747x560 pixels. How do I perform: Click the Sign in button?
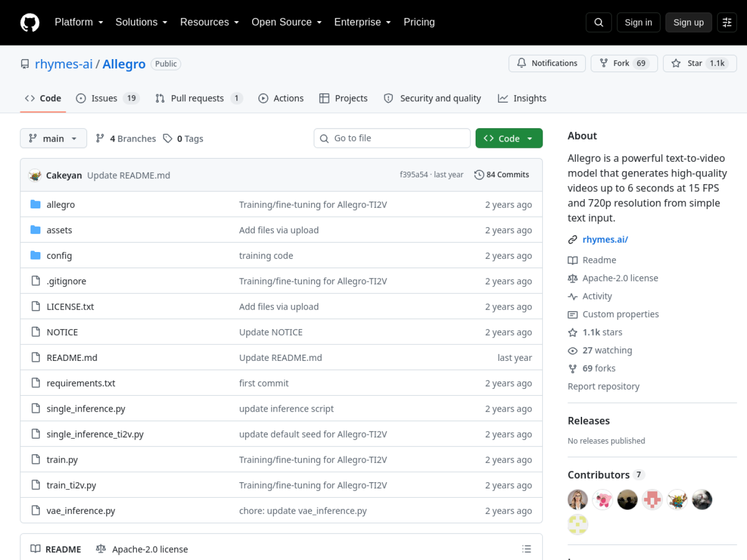pyautogui.click(x=638, y=22)
